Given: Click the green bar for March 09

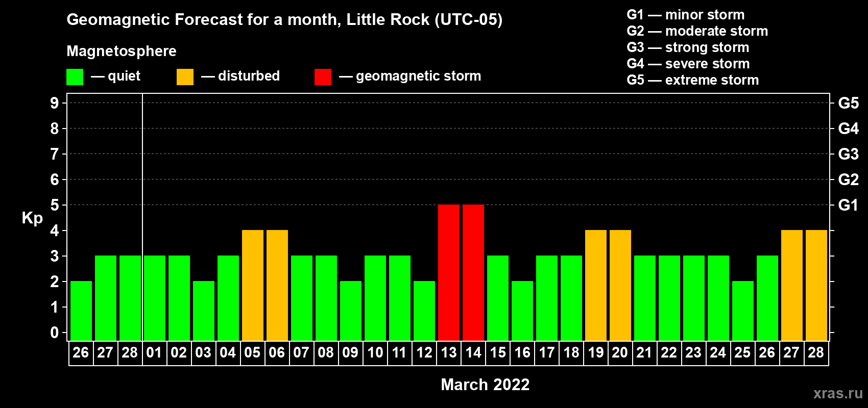Looking at the screenshot, I should coord(351,311).
